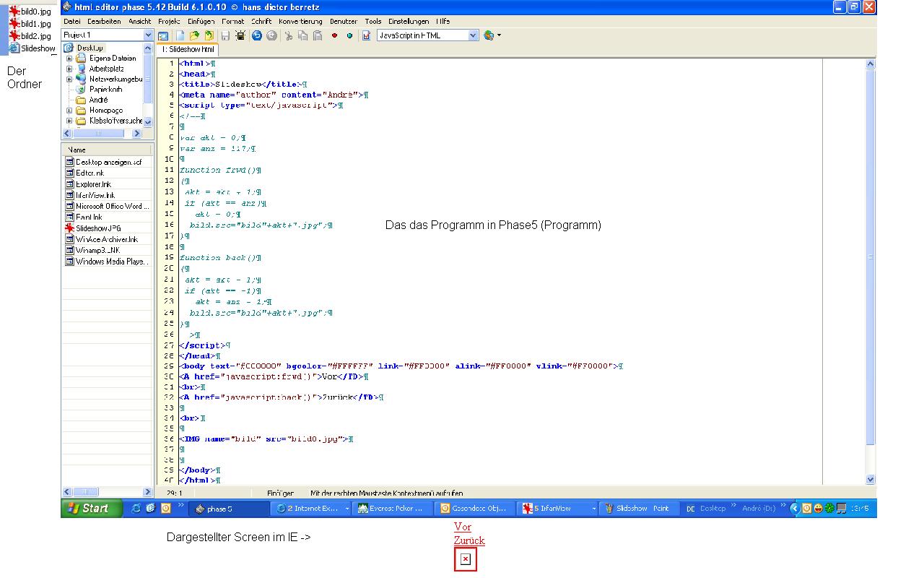Switch to the Everest Poker taskbar button
The height and width of the screenshot is (578, 924).
coord(394,509)
